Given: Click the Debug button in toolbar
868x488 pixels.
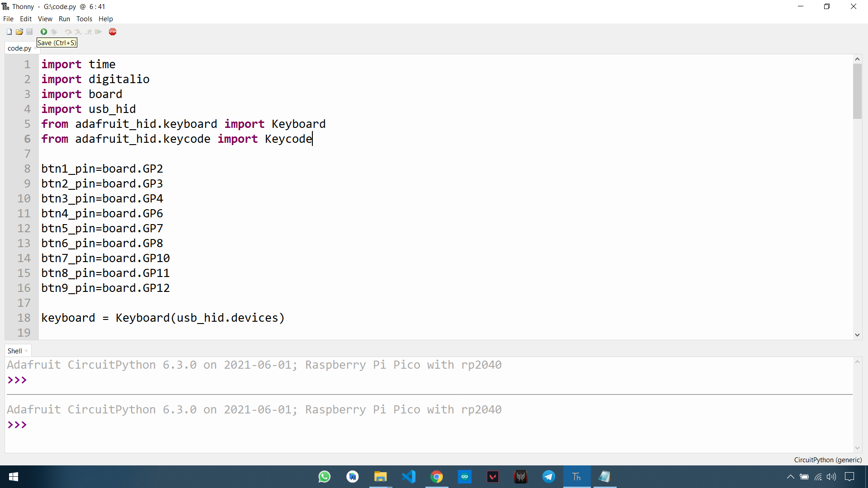Looking at the screenshot, I should click(x=55, y=32).
